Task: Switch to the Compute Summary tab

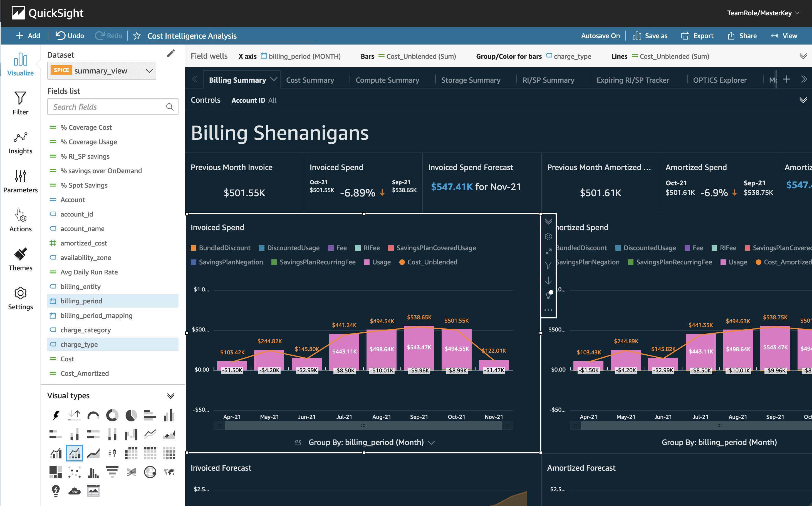Action: click(x=387, y=80)
